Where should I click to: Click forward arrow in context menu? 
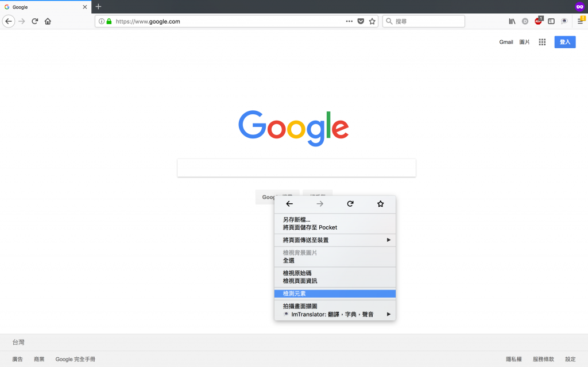(320, 204)
